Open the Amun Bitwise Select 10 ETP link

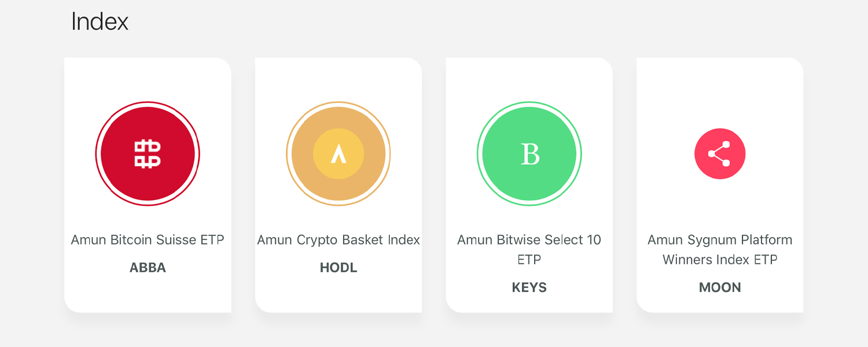pos(529,249)
